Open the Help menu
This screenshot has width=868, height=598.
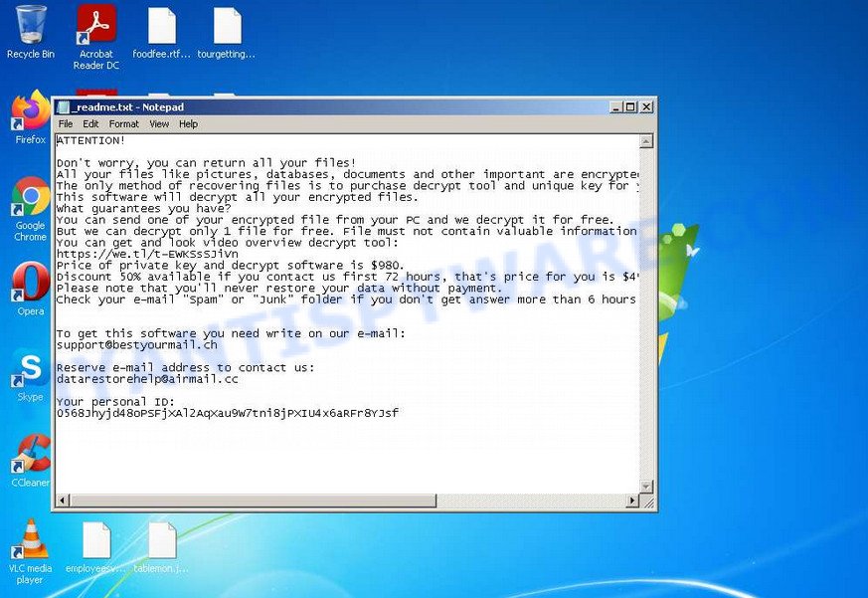point(188,123)
